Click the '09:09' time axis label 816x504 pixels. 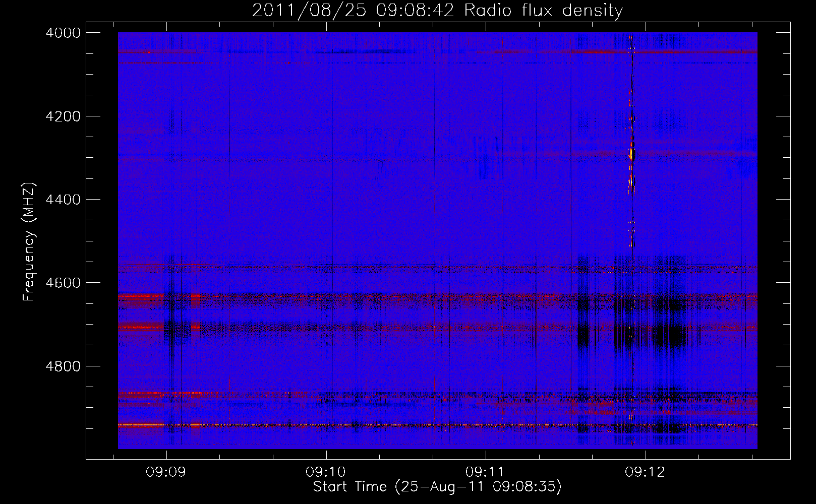pyautogui.click(x=166, y=472)
